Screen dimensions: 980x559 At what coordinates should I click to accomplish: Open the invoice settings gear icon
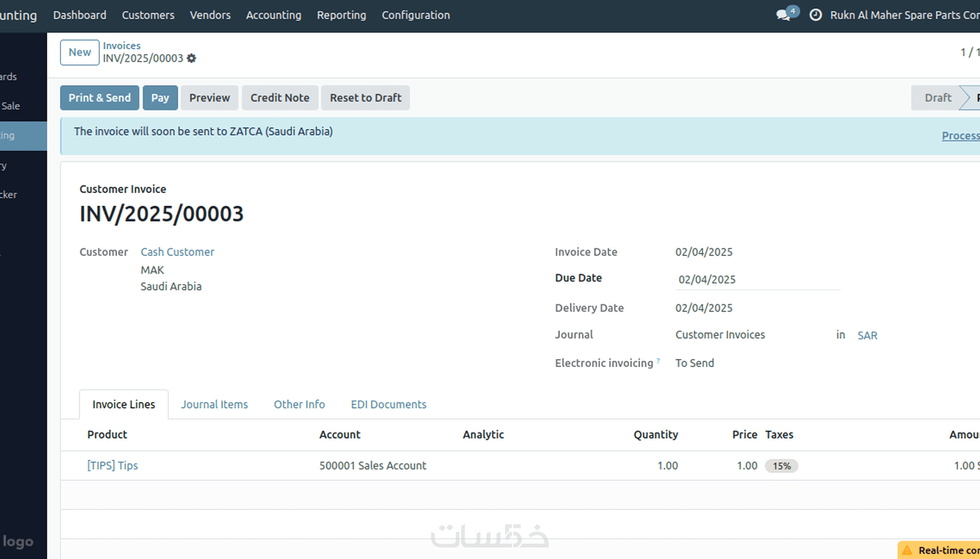tap(191, 58)
